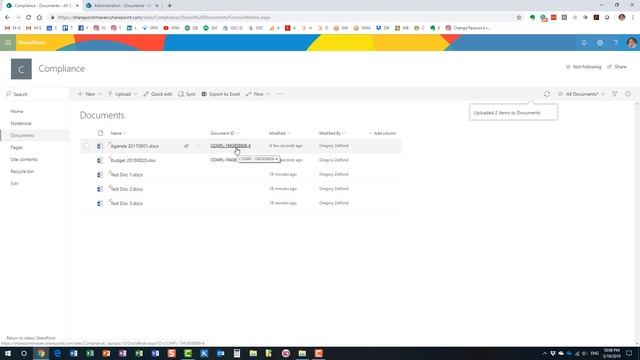
Task: Open the SharePoint app launcher waffle icon
Action: pos(8,42)
